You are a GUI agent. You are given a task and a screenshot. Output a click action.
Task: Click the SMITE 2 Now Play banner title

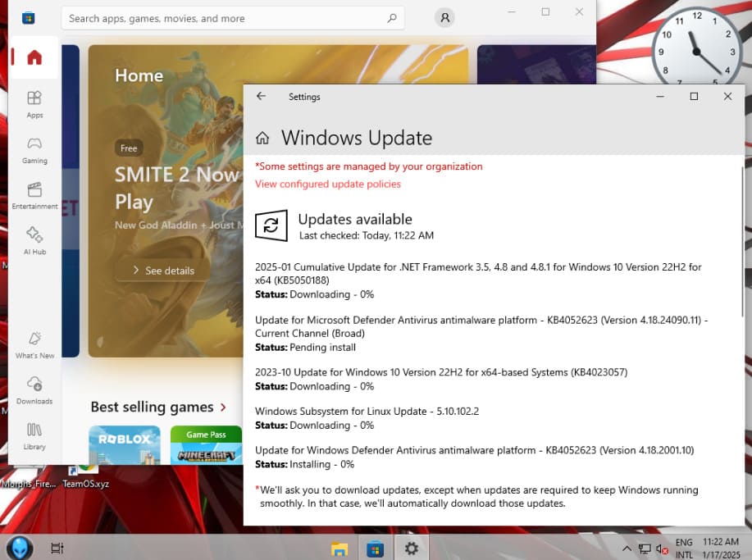pyautogui.click(x=177, y=188)
